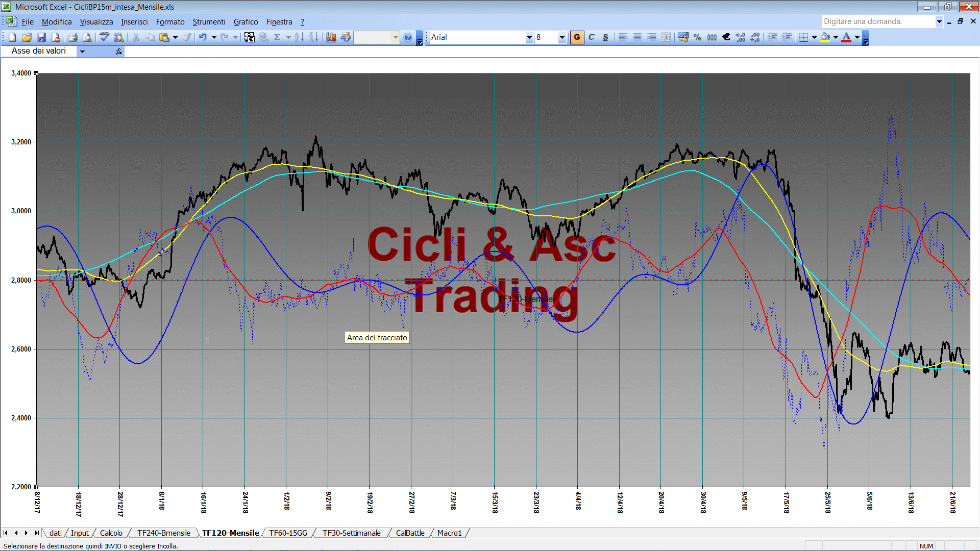Run the ABC spelling check icon
The height and width of the screenshot is (551, 980).
pos(104,37)
